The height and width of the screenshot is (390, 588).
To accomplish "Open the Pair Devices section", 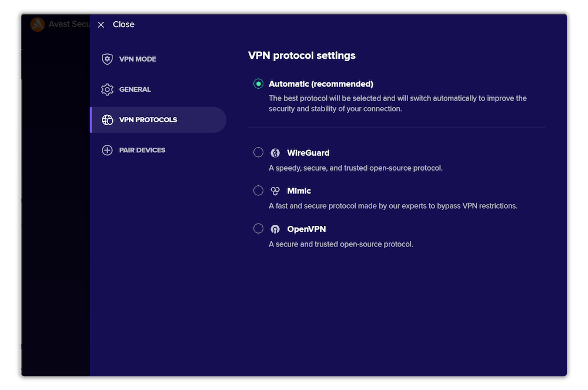I will click(x=141, y=150).
